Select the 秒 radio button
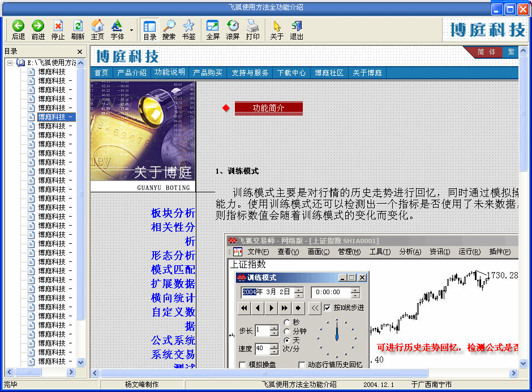532x392 pixels. [x=287, y=322]
